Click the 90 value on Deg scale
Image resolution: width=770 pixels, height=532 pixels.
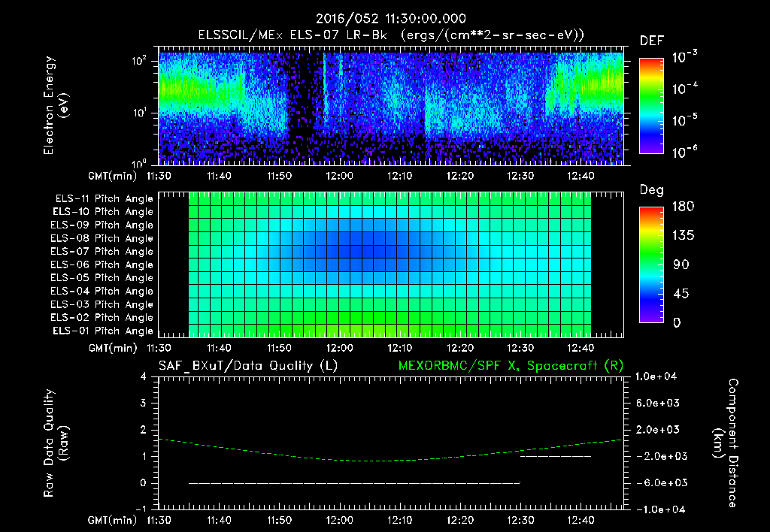681,265
